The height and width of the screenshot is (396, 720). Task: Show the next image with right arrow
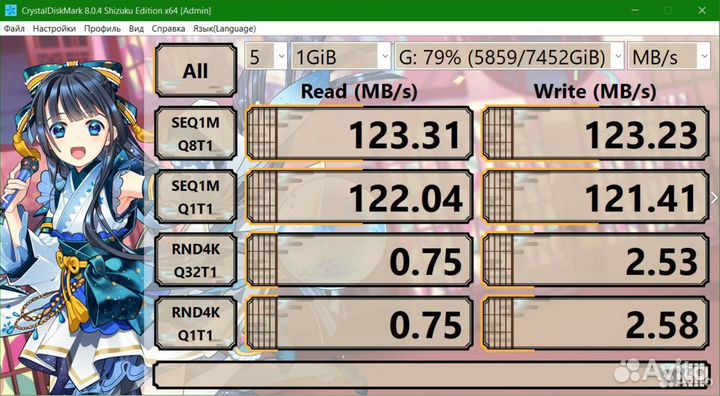pyautogui.click(x=714, y=198)
